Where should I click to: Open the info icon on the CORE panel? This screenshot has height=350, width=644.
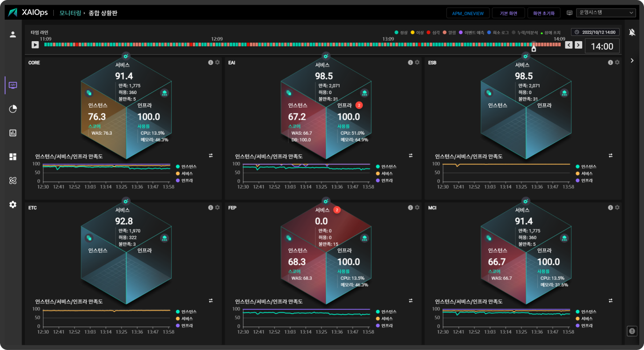(x=211, y=62)
